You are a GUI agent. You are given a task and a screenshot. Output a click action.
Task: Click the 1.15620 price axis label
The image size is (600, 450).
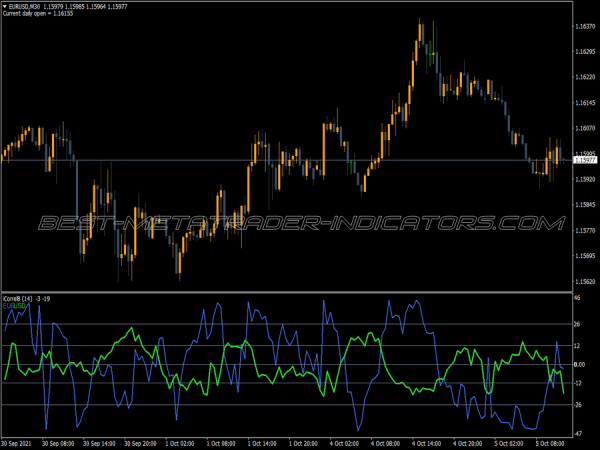coord(585,281)
